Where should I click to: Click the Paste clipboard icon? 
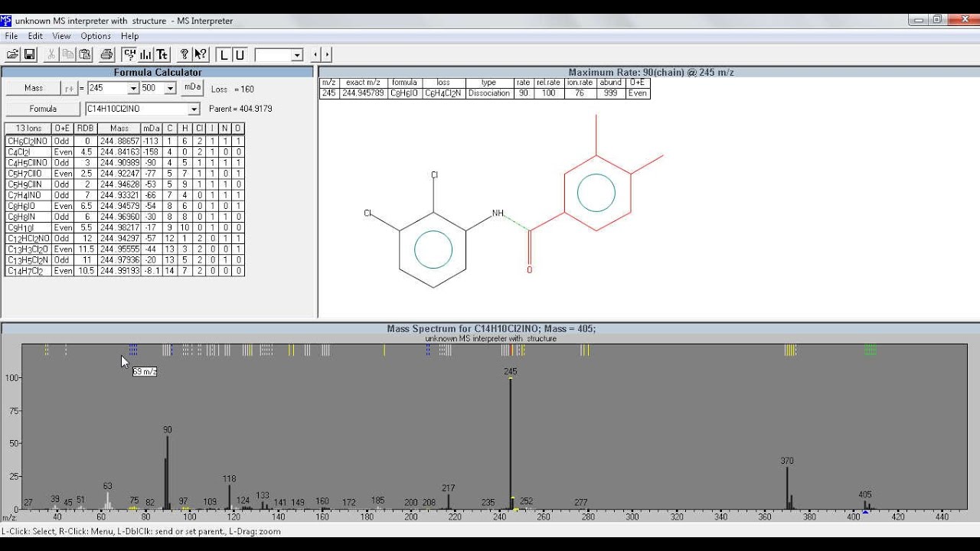pos(85,54)
